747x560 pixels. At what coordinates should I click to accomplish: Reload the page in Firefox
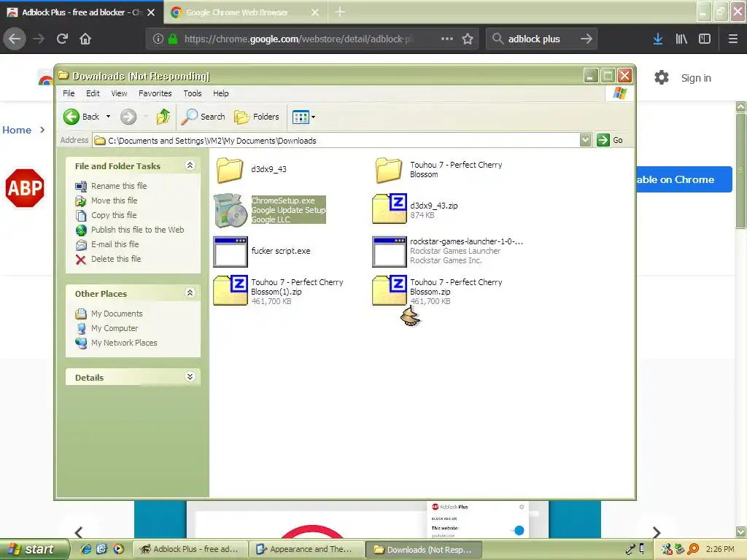pos(62,39)
